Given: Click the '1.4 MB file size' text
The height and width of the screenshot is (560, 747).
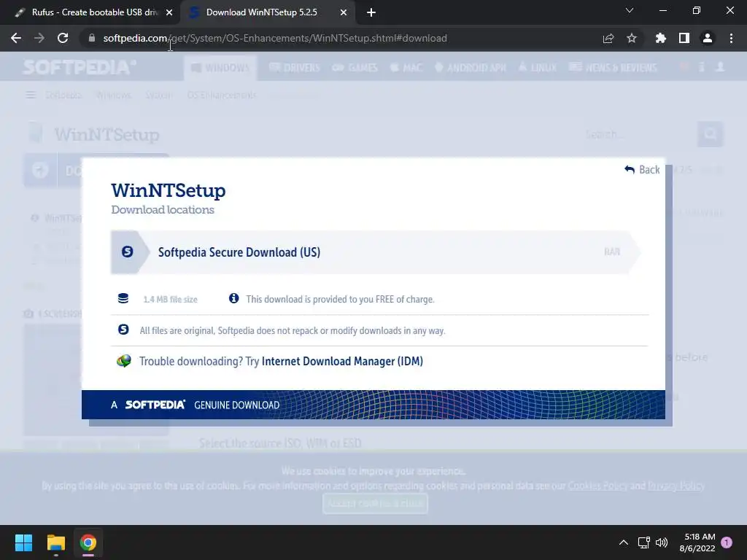Looking at the screenshot, I should [170, 300].
